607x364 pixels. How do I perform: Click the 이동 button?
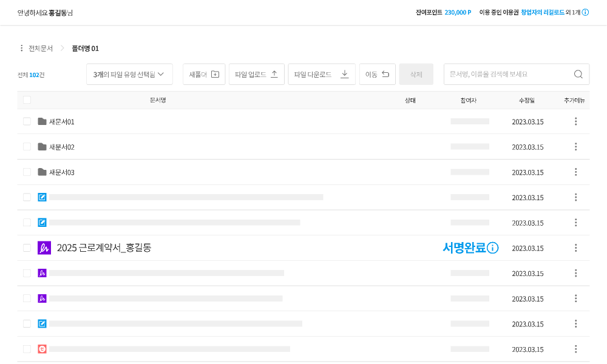378,74
